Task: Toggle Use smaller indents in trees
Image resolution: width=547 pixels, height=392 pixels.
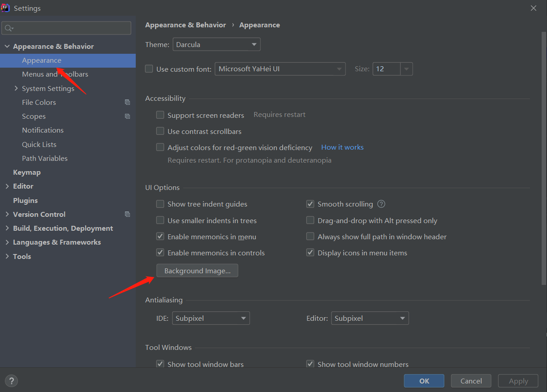Action: [x=160, y=220]
